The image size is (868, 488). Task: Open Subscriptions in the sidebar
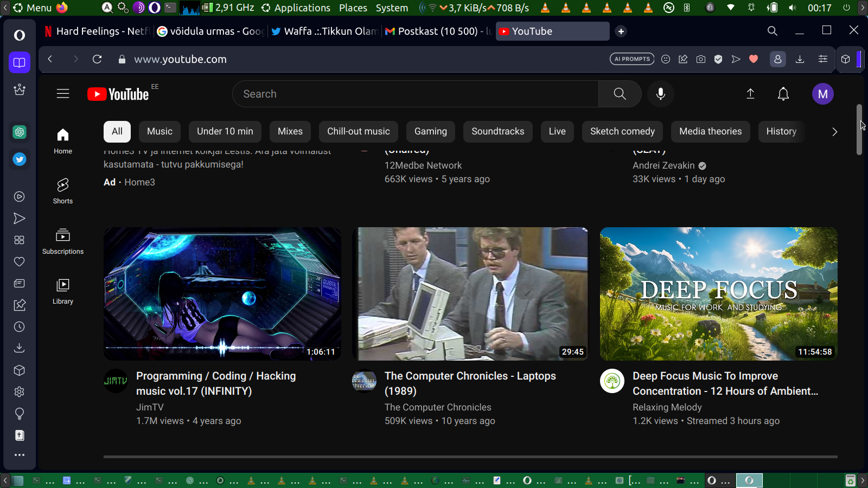point(63,241)
